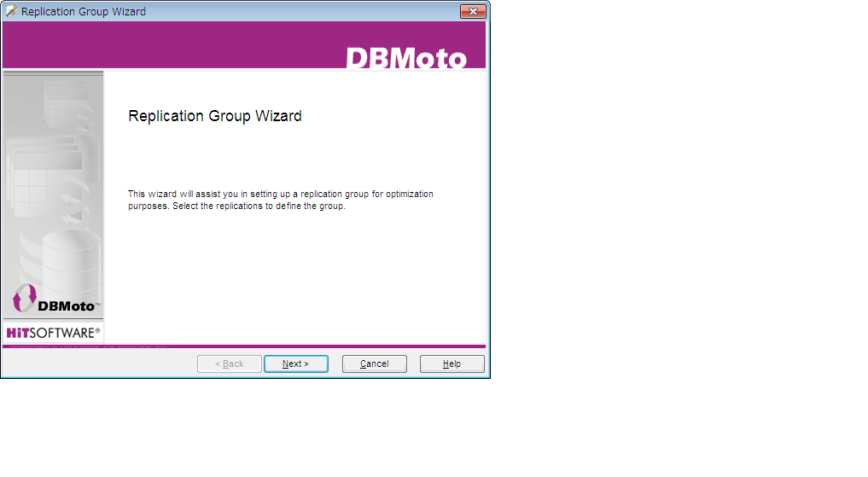
Task: Close the Replication Group Wizard window
Action: point(473,11)
